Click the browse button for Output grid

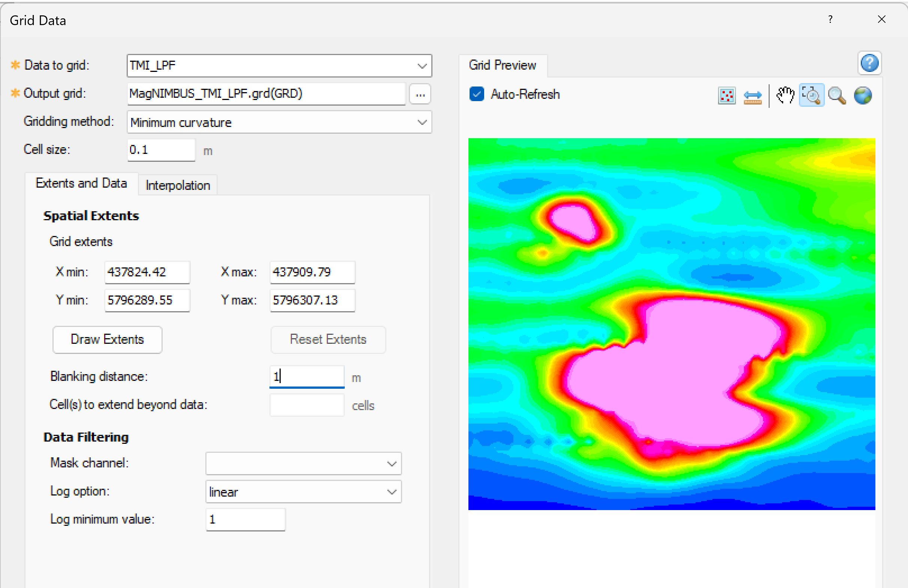[420, 94]
